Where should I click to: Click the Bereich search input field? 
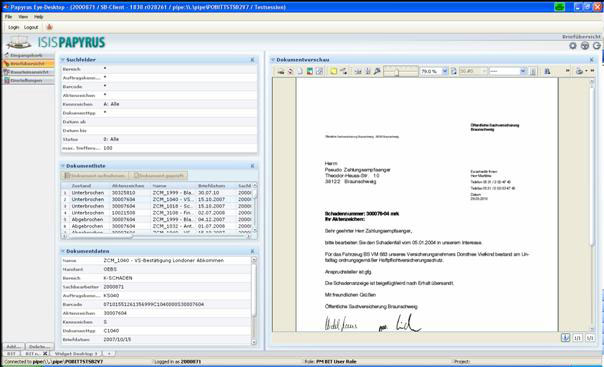[x=179, y=69]
